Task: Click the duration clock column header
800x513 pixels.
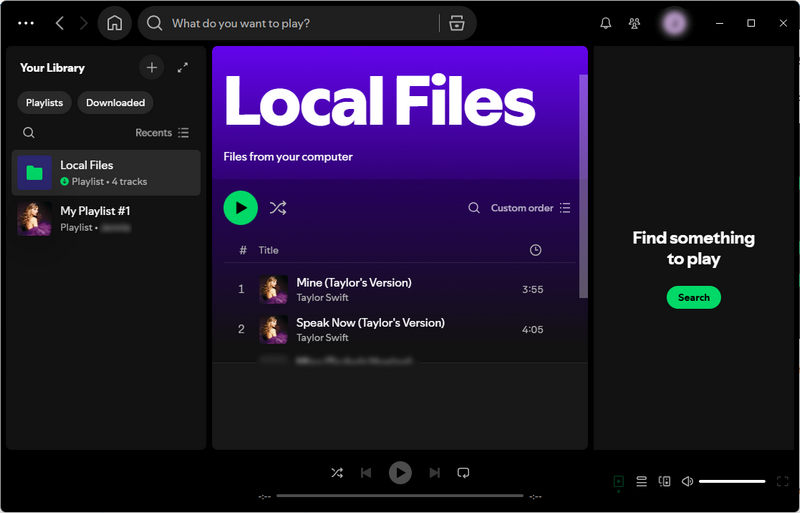Action: click(x=535, y=250)
